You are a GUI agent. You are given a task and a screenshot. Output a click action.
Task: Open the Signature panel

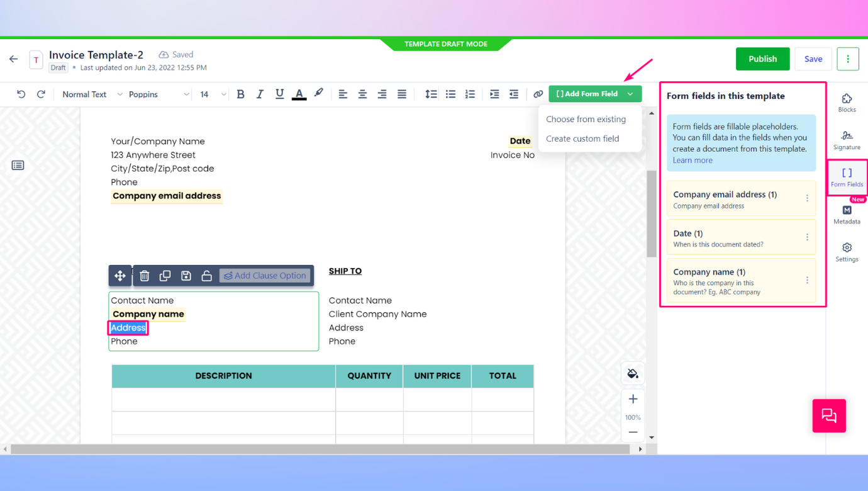[x=847, y=140]
